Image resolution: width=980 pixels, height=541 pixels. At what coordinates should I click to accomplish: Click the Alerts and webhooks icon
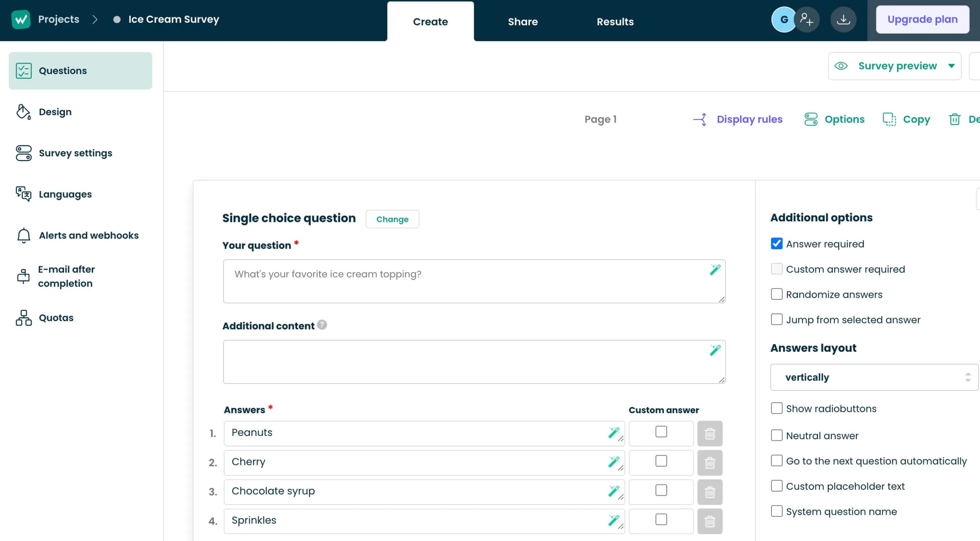[23, 236]
